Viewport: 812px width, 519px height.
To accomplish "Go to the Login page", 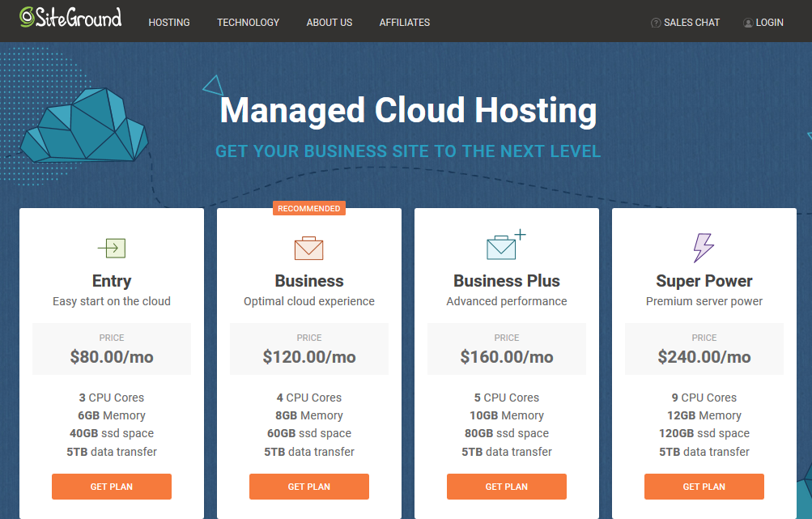I will coord(763,23).
